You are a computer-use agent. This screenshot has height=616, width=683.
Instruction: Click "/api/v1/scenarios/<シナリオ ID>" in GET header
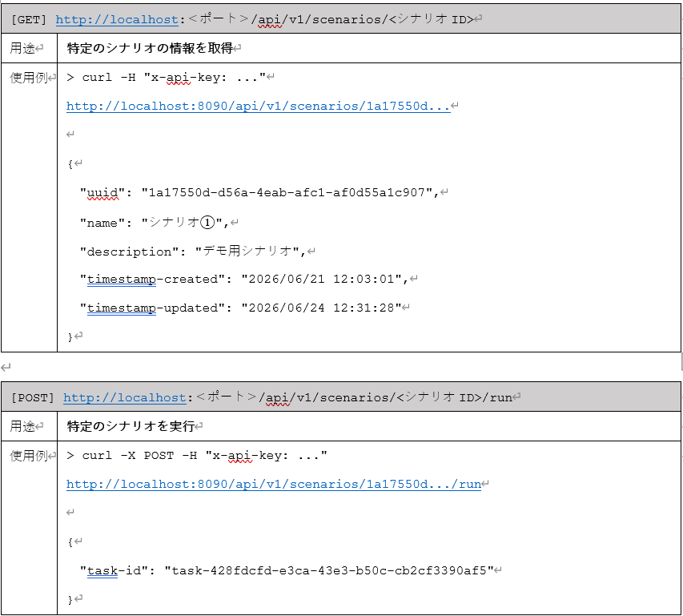tap(363, 19)
